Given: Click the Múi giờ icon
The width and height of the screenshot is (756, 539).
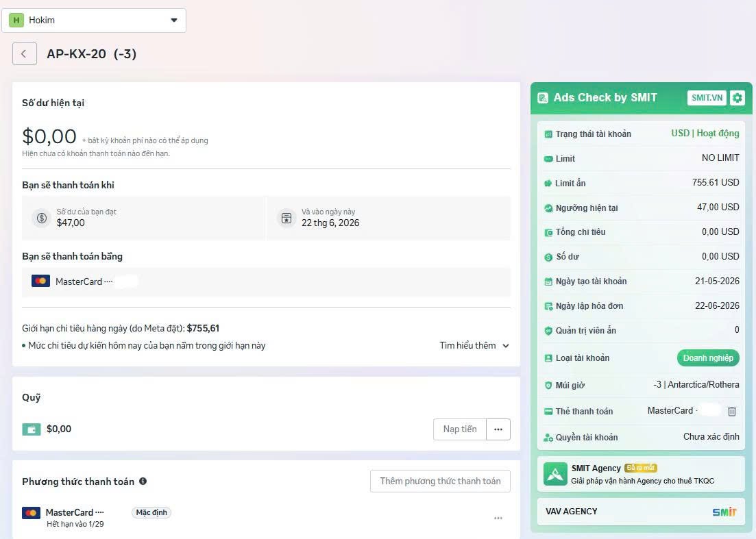Looking at the screenshot, I should [x=548, y=386].
